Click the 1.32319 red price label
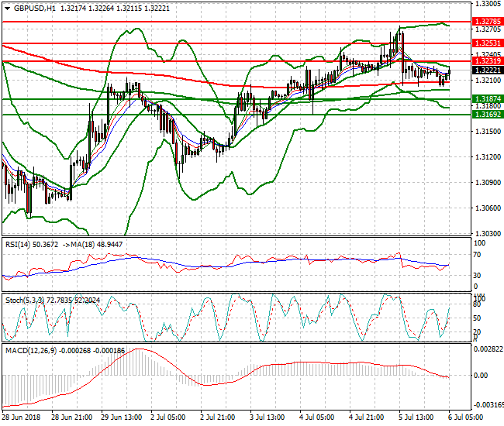The image size is (504, 426). [x=488, y=61]
